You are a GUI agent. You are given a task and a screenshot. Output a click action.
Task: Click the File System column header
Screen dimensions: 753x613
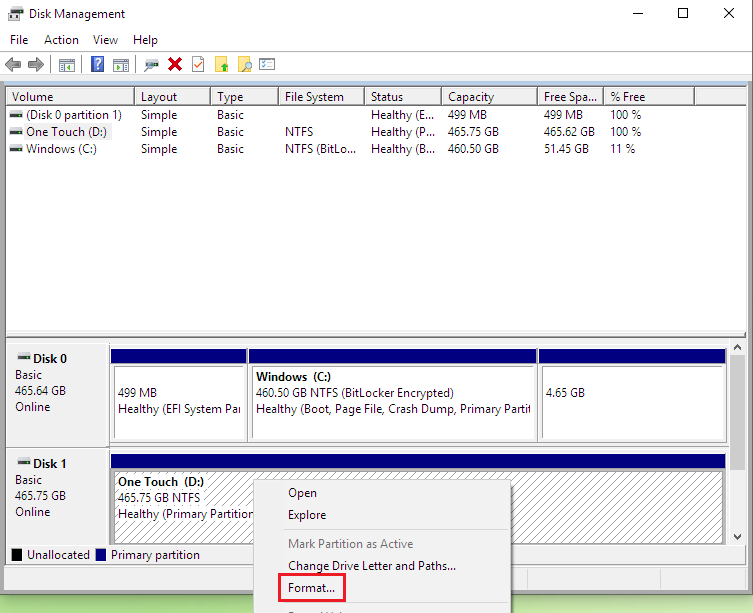click(x=314, y=97)
